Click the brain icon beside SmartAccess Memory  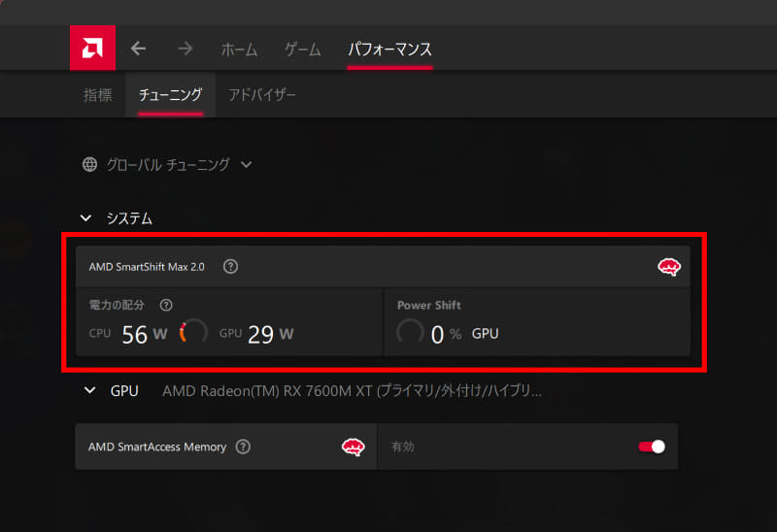353,447
